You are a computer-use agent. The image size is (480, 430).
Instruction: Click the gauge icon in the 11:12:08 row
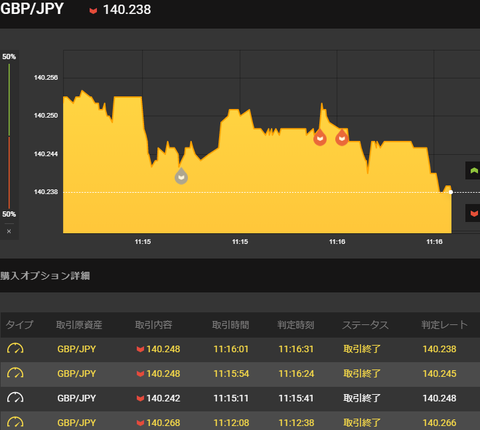(x=15, y=422)
